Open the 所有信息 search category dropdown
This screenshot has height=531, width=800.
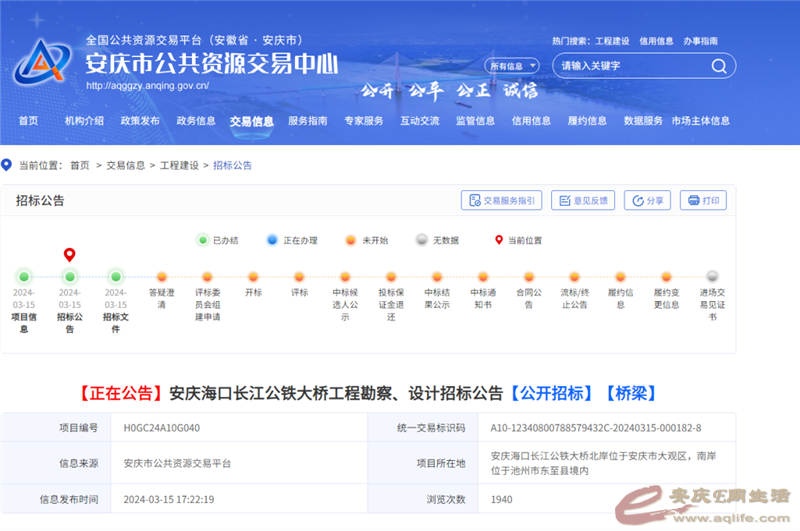pyautogui.click(x=512, y=66)
